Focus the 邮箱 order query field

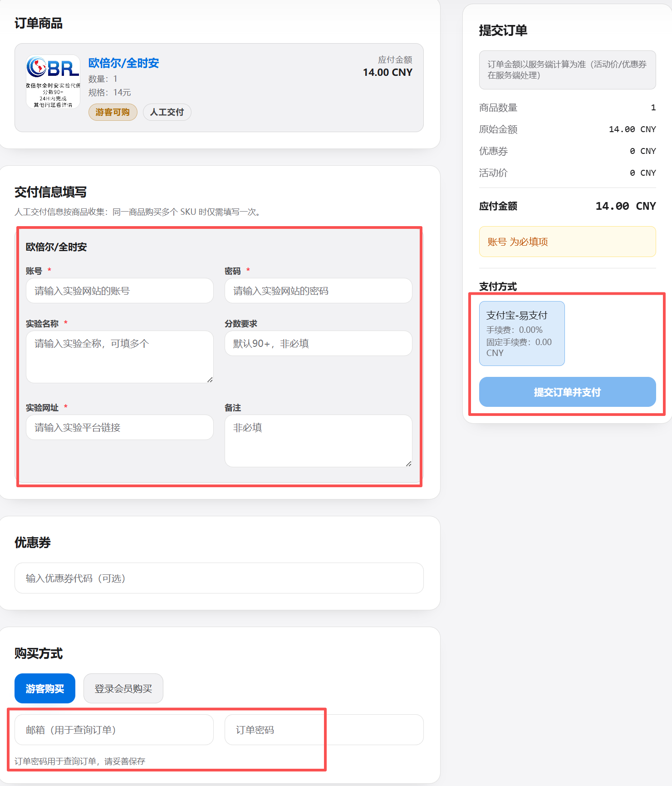pos(114,730)
